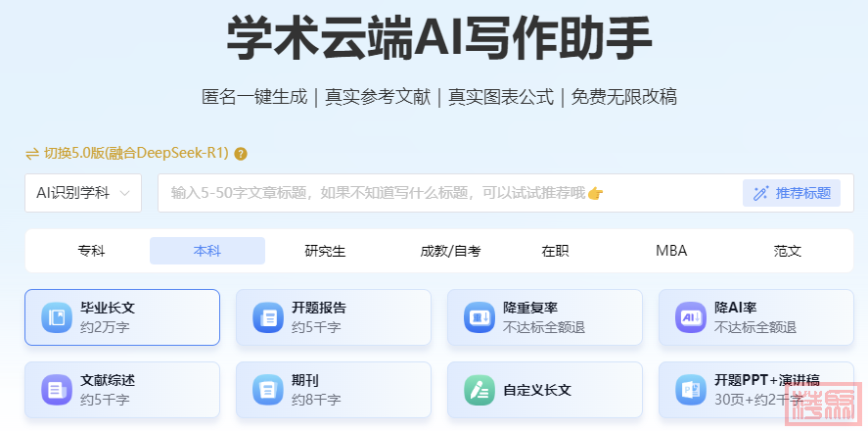Click the 毕业长文 document icon
Image resolution: width=868 pixels, height=431 pixels.
pos(57,317)
